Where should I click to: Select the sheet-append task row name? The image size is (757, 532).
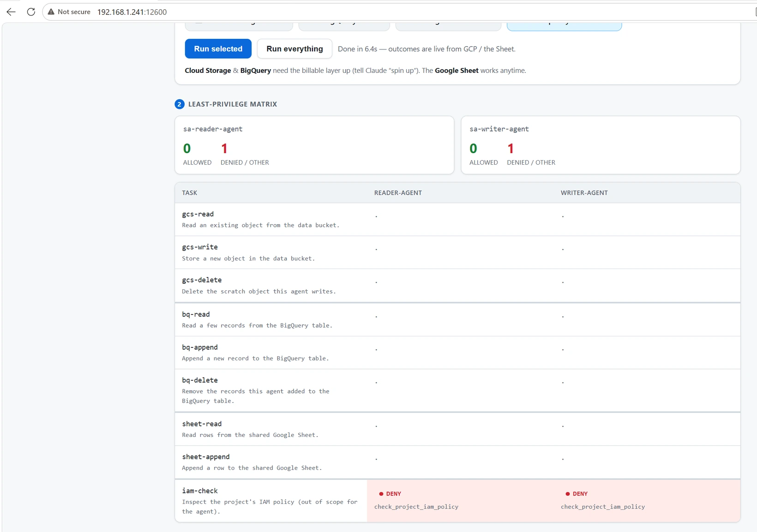(x=206, y=457)
